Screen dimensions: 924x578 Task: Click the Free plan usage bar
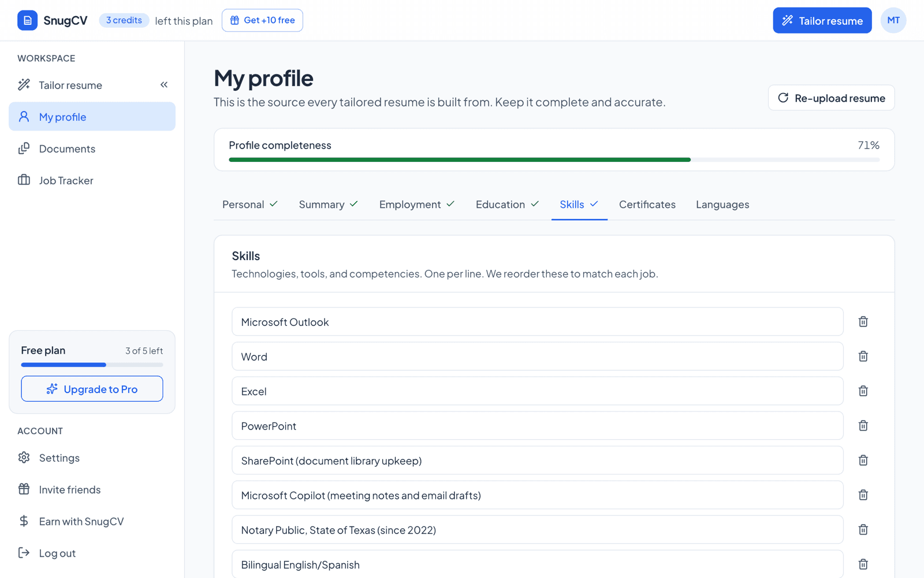pyautogui.click(x=92, y=365)
